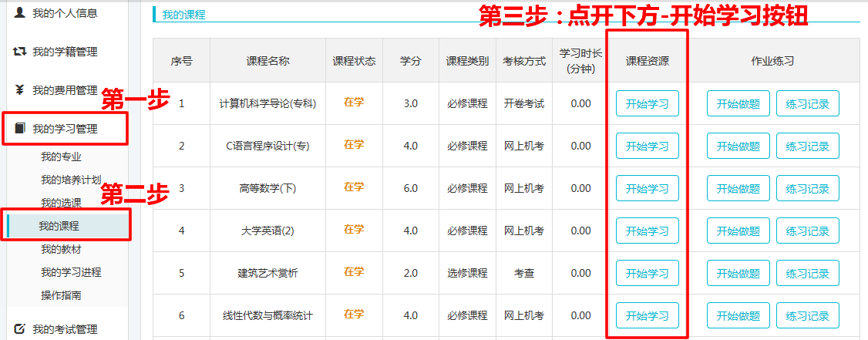Open 我的培养计划 submenu item

coord(71,180)
